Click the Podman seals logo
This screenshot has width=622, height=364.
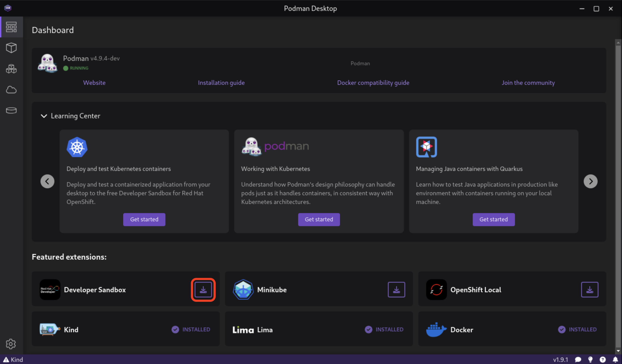47,63
